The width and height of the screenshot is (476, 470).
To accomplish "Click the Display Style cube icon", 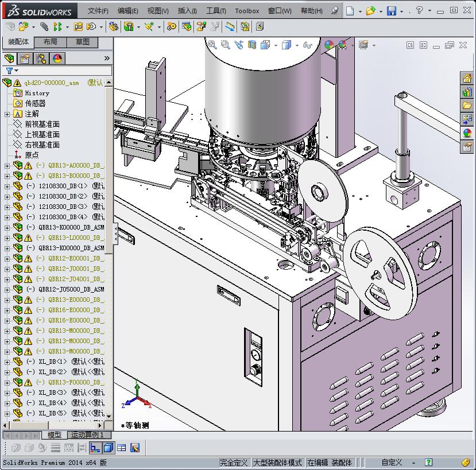I will pos(287,45).
